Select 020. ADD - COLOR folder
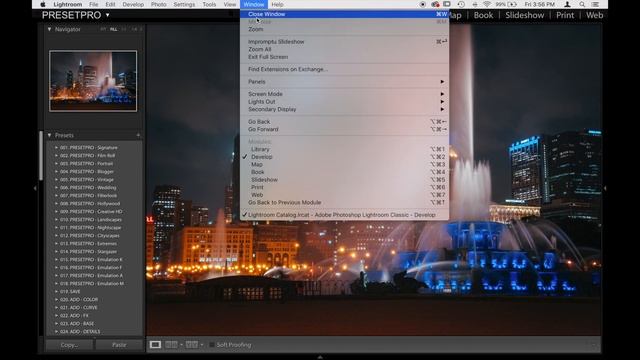The image size is (640, 360). (x=94, y=300)
